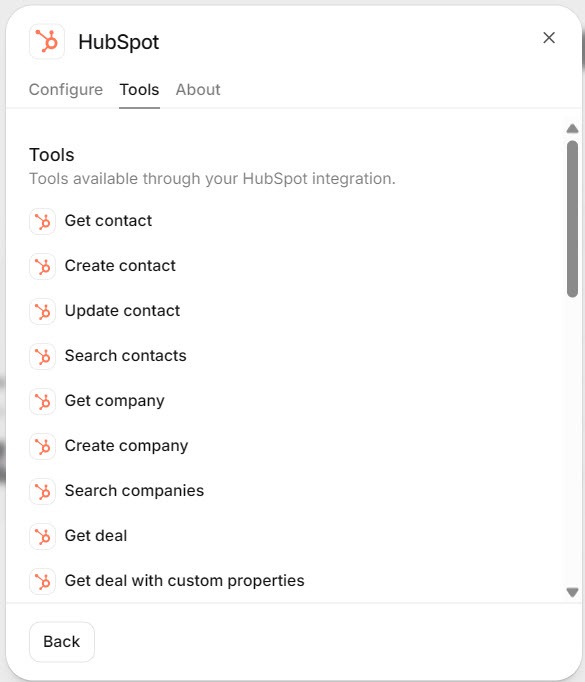Viewport: 585px width, 682px height.
Task: Click the tools list scrollbar thumb
Action: click(572, 219)
